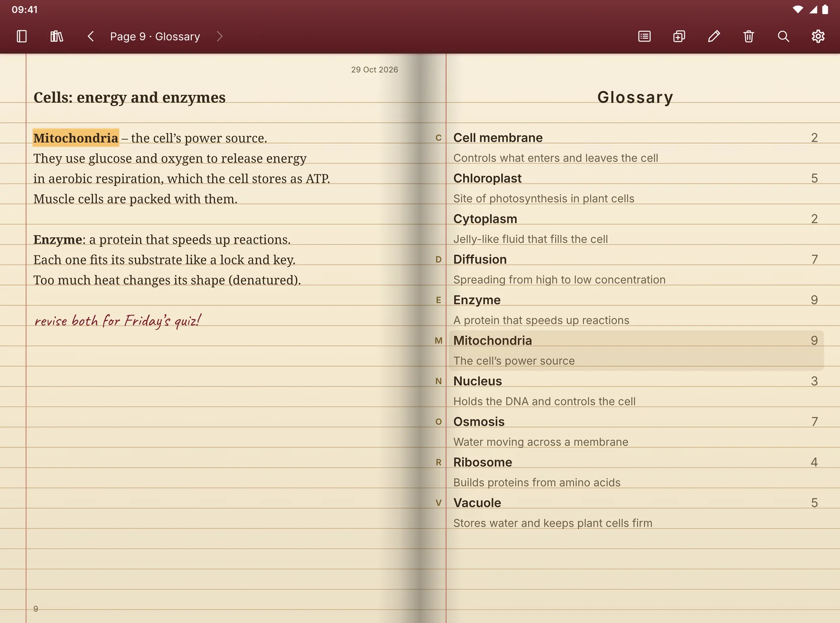Open the Diffusion glossary entry
The image size is (840, 623).
point(636,269)
